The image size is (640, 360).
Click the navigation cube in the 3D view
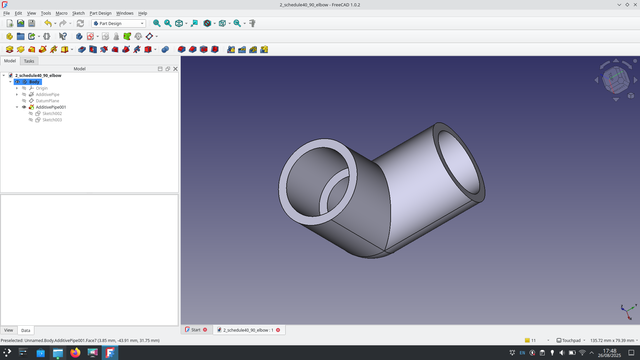[x=616, y=80]
